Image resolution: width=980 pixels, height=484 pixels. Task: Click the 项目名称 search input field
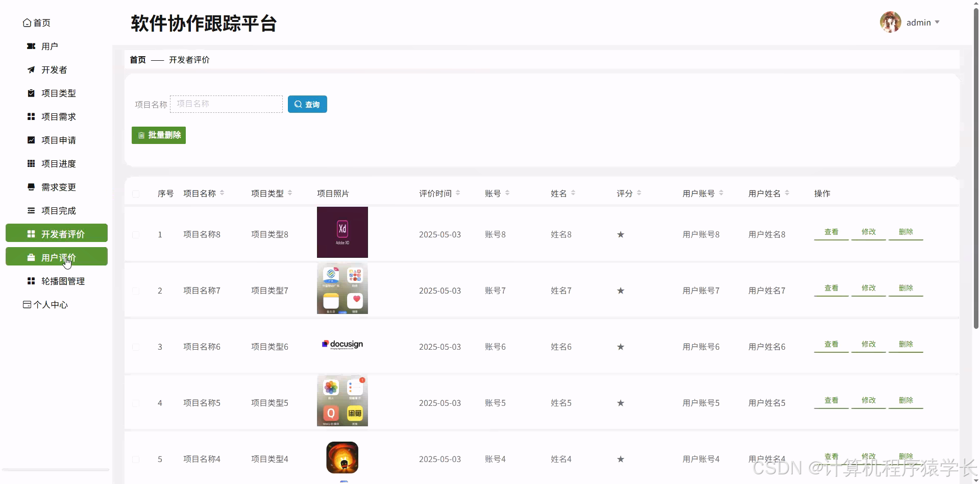tap(226, 104)
